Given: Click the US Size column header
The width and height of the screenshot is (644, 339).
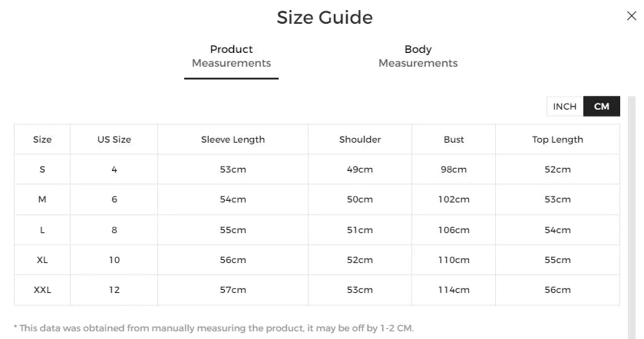Looking at the screenshot, I should [114, 140].
